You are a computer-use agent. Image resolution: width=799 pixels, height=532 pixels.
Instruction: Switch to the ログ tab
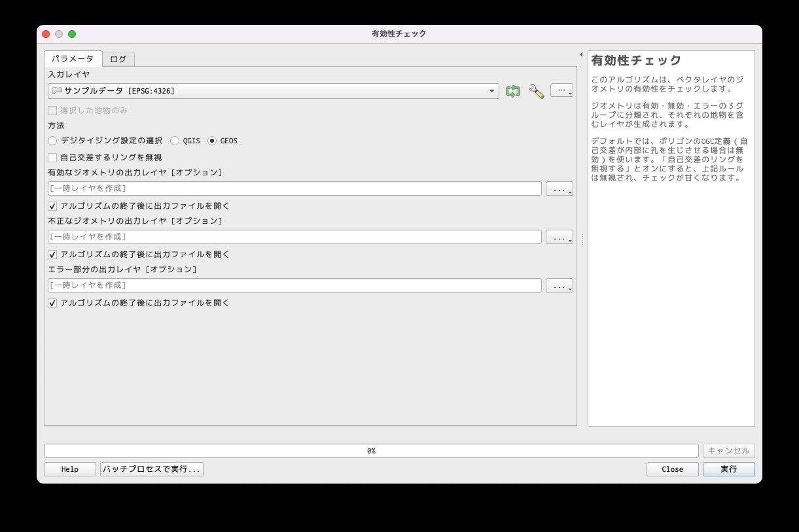(x=118, y=59)
